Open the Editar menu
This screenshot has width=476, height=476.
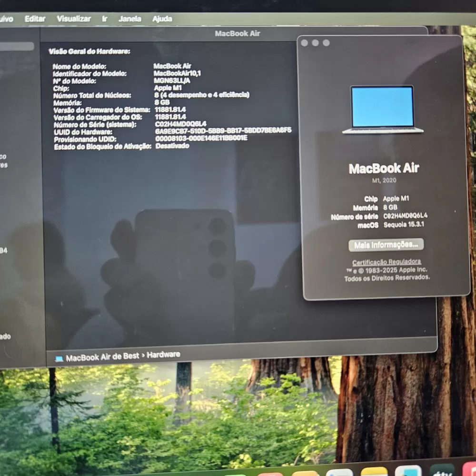click(x=35, y=19)
